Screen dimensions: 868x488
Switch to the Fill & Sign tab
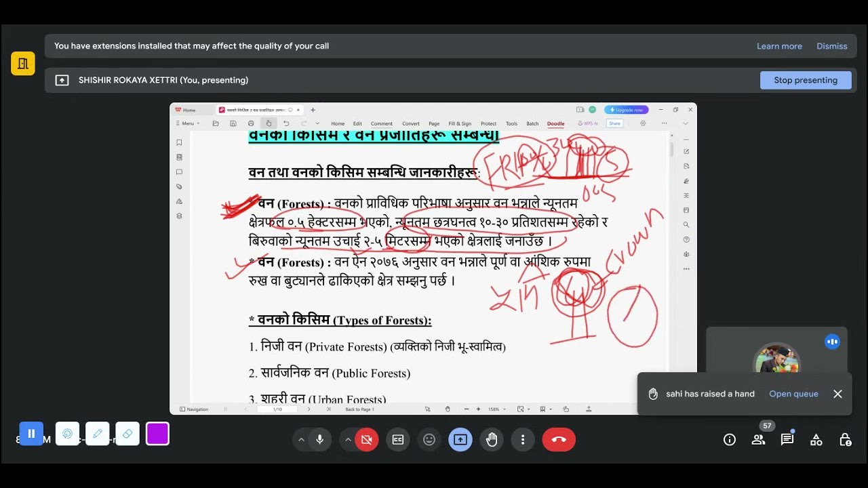[460, 123]
